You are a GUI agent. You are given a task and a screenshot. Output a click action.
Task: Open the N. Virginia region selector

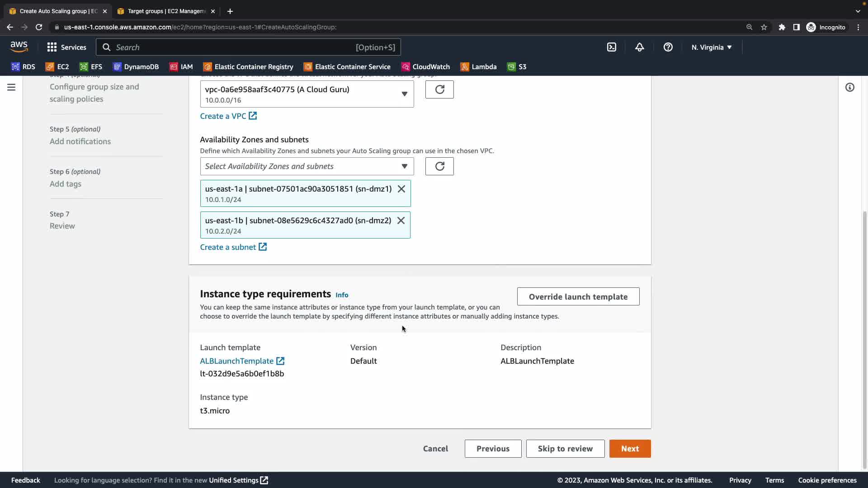point(711,47)
